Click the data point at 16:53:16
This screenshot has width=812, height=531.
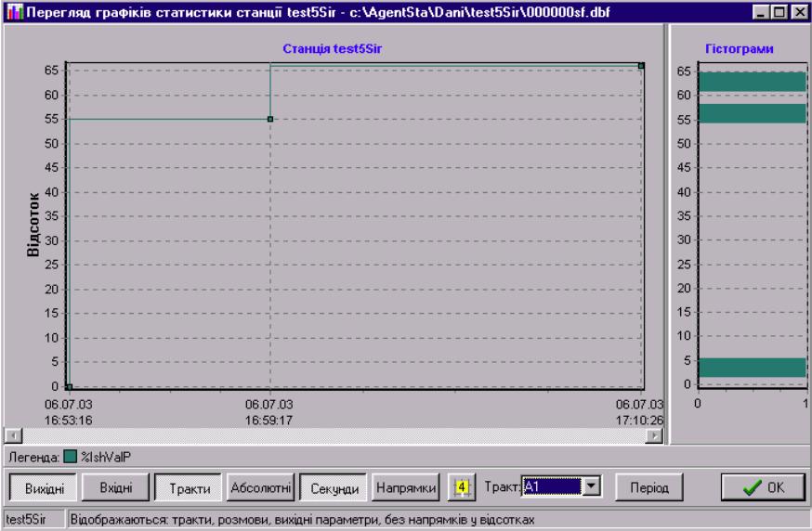[x=70, y=386]
